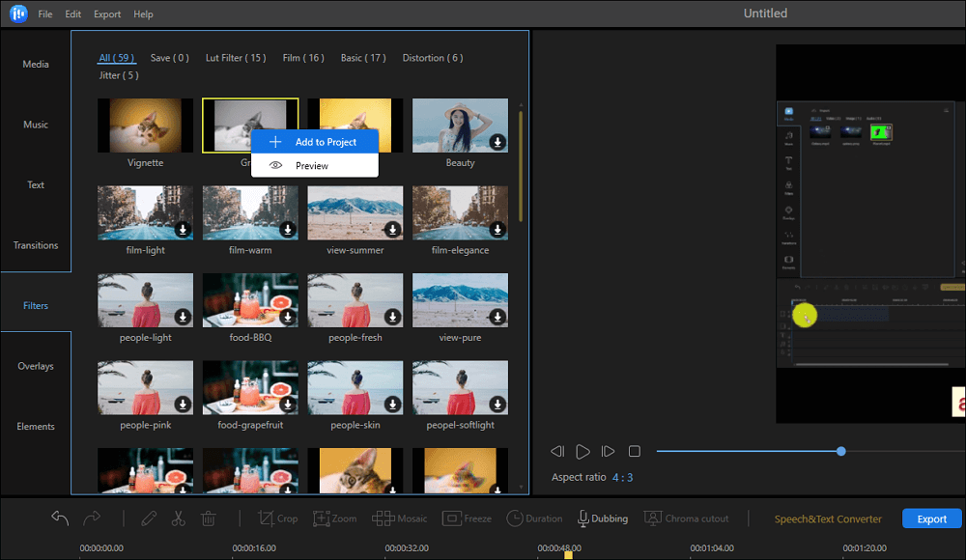Click the trash delete icon
966x560 pixels.
click(x=208, y=518)
